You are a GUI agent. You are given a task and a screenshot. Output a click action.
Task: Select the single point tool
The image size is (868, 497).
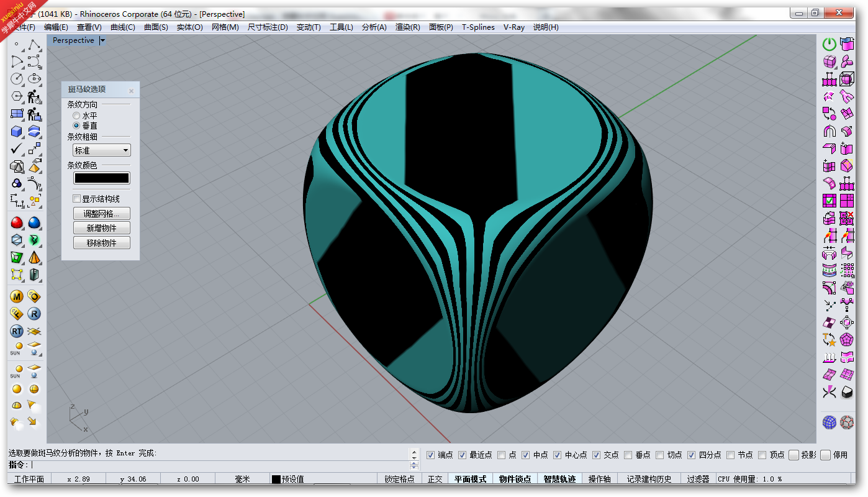point(17,45)
